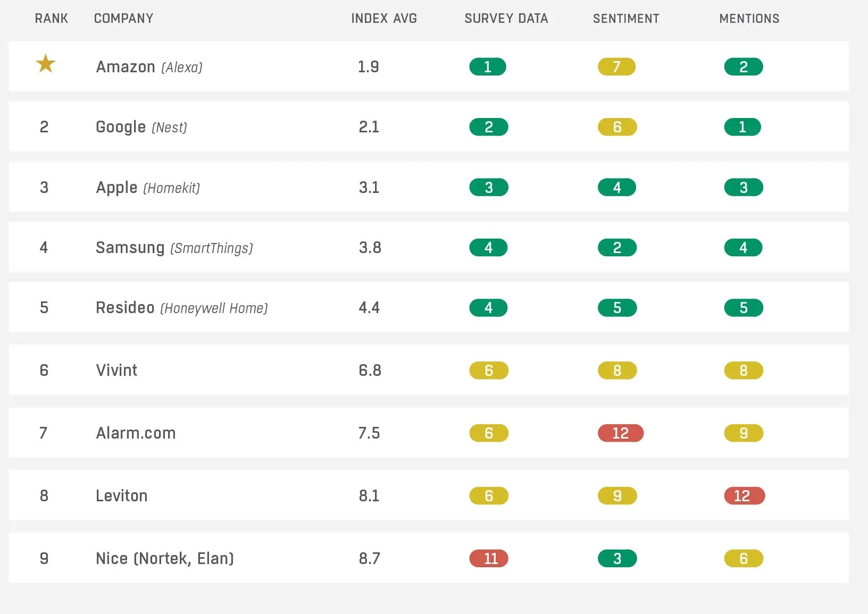The height and width of the screenshot is (614, 868).
Task: Click Amazon's yellow sentiment badge 7
Action: click(x=616, y=67)
